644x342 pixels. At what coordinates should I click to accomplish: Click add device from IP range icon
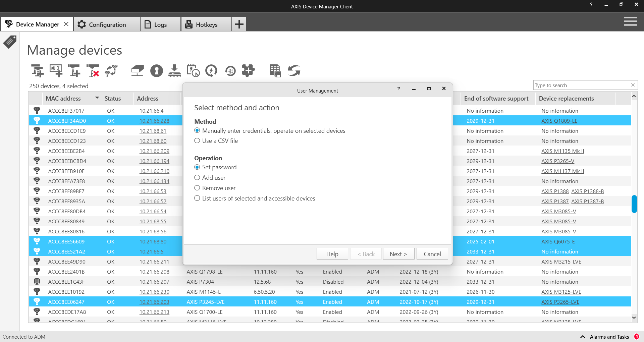coord(74,71)
